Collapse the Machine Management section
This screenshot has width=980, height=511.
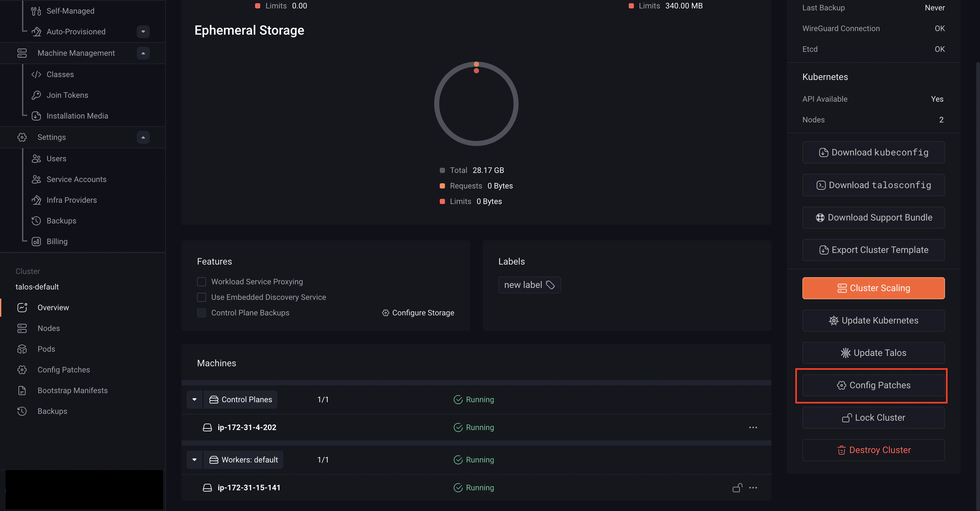(x=144, y=53)
